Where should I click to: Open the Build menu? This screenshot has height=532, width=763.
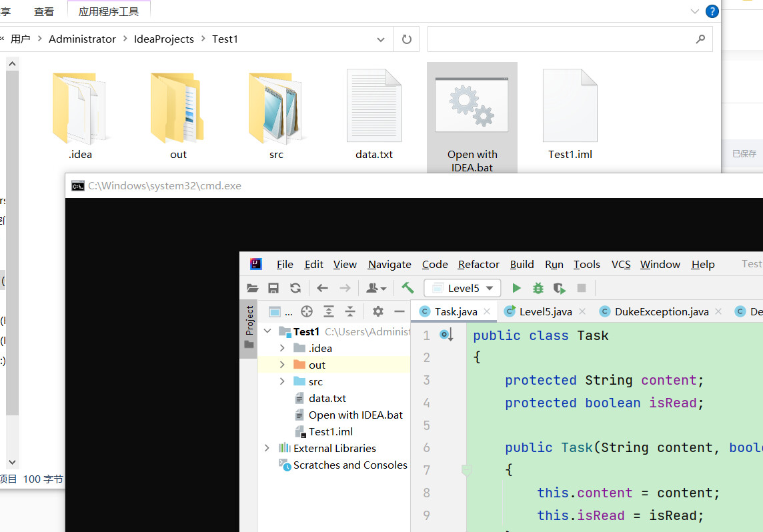pyautogui.click(x=522, y=264)
